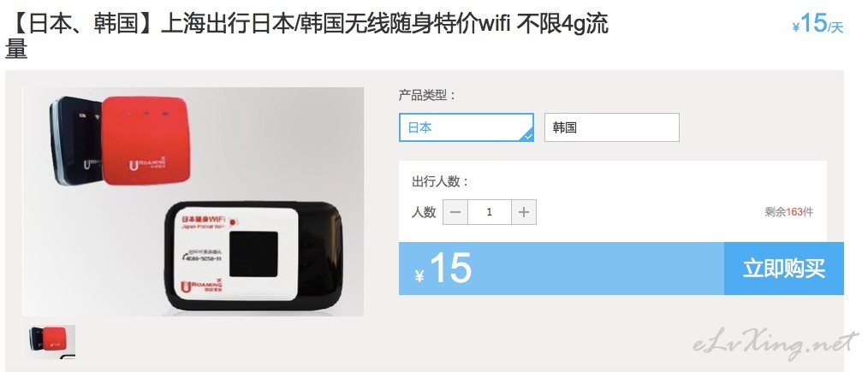Image resolution: width=868 pixels, height=372 pixels.
Task: Select the 日本 product type option
Action: [467, 127]
